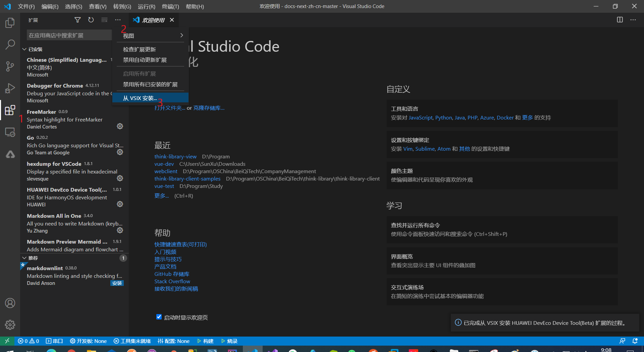Refresh the extensions list
Viewport: 644px width, 352px height.
point(91,20)
